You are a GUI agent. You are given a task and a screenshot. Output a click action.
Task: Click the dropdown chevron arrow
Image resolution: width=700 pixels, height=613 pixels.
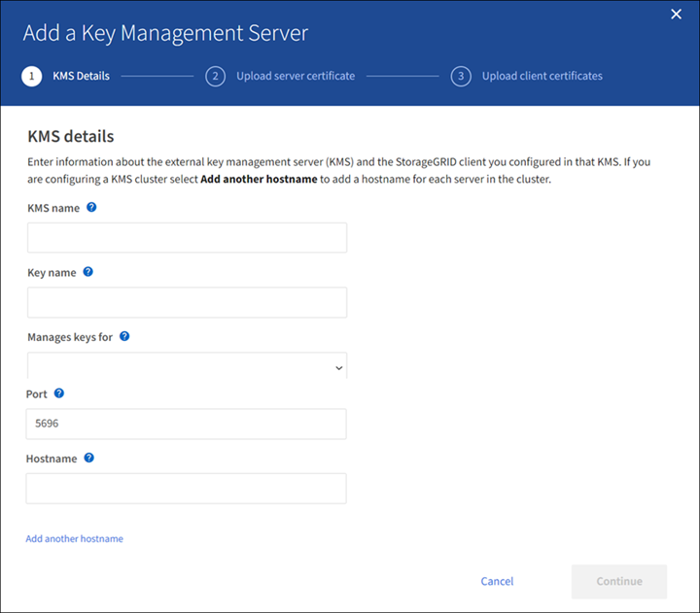coord(338,368)
